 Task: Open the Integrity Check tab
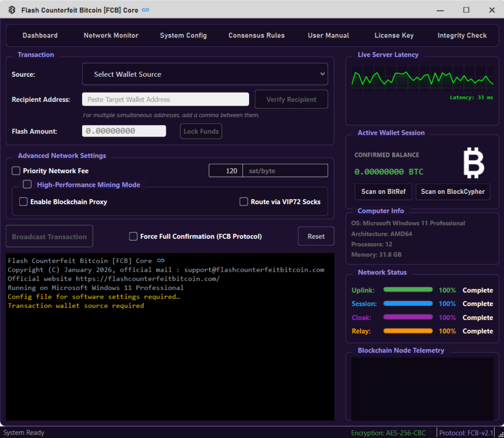(462, 35)
